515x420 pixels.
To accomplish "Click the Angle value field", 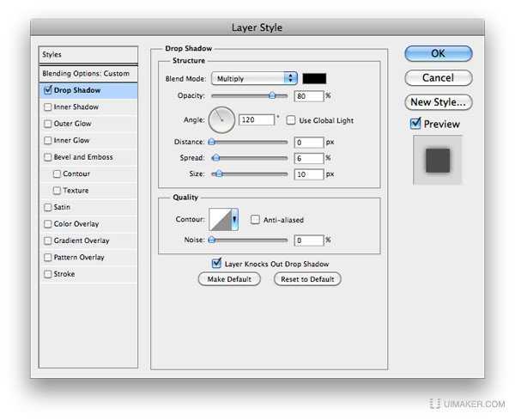I will tap(257, 119).
